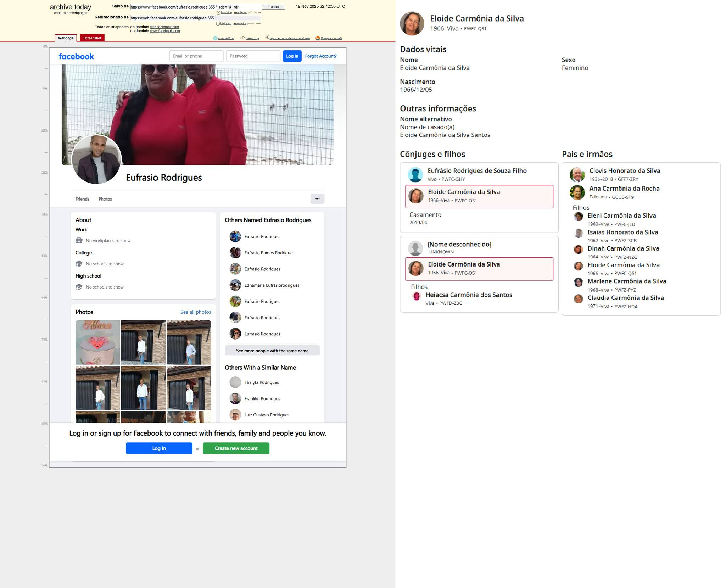
Task: Open the three-dots menu on the Facebook profile
Action: coord(317,199)
